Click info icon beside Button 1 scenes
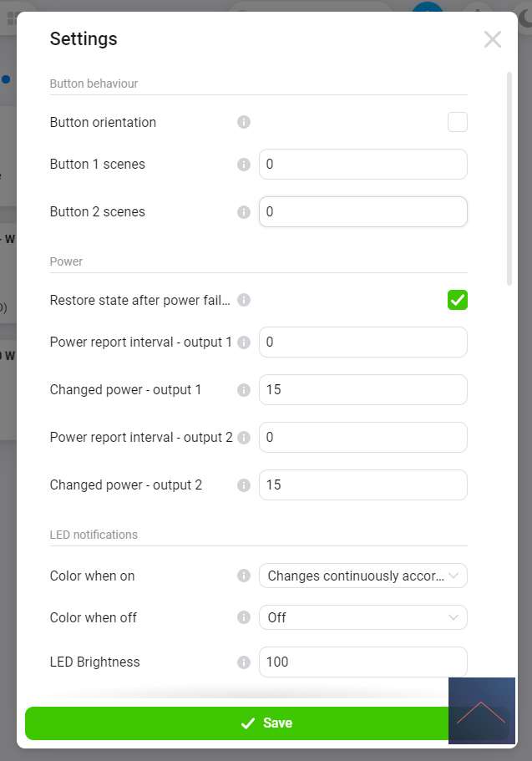532x761 pixels. (244, 165)
